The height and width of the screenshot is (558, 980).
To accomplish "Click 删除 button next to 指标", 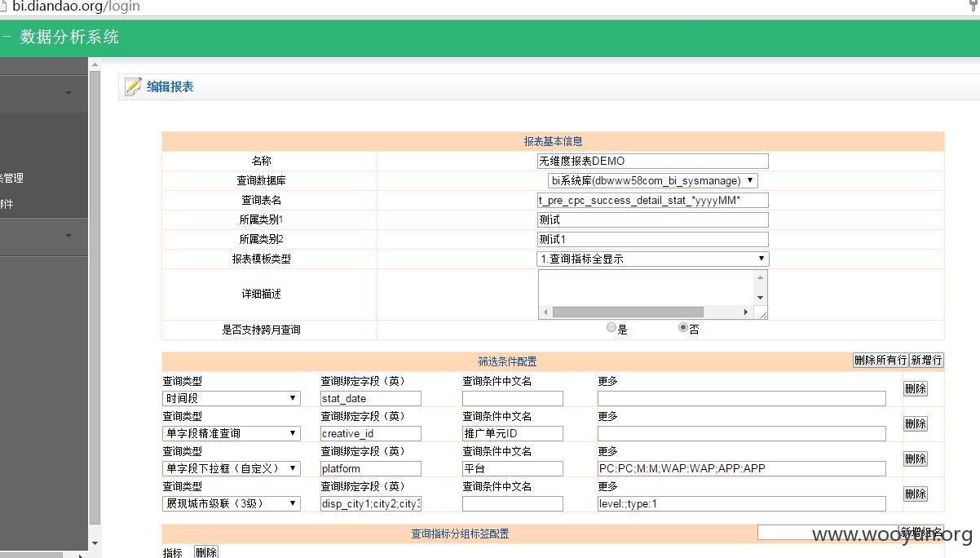I will click(206, 552).
